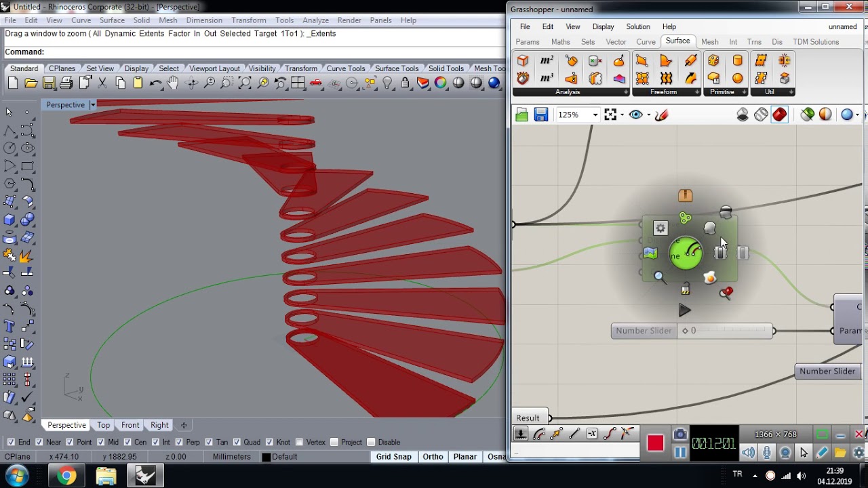Click the camera snapshot icon in the recorder bar
Image resolution: width=868 pixels, height=488 pixels.
(x=680, y=434)
